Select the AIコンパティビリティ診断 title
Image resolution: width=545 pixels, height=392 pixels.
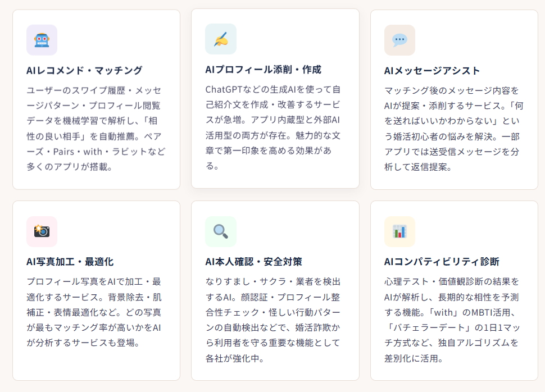coord(442,262)
